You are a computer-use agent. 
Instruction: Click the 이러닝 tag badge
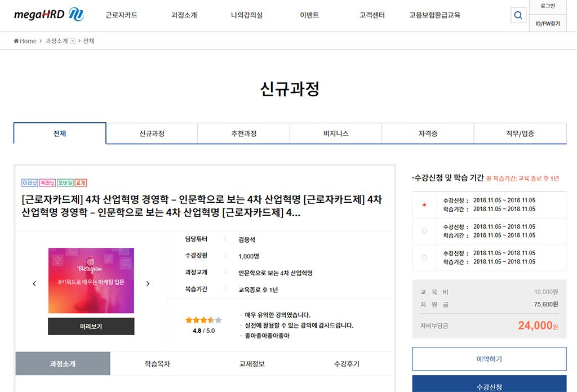[29, 183]
